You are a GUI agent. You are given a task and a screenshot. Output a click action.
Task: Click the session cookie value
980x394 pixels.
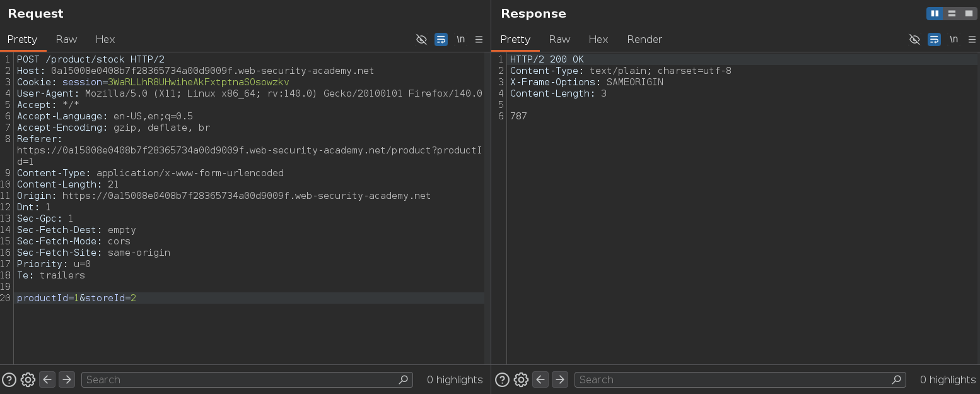199,82
